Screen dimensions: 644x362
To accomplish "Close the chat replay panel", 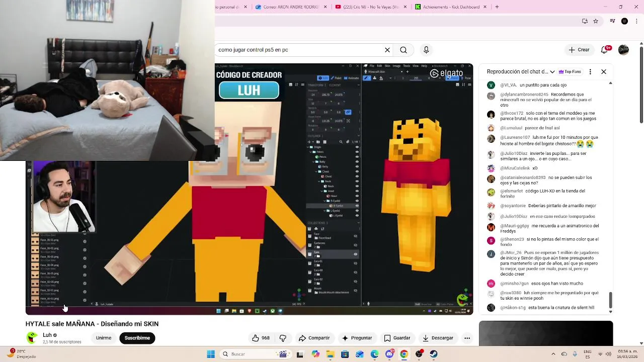I will click(x=604, y=71).
